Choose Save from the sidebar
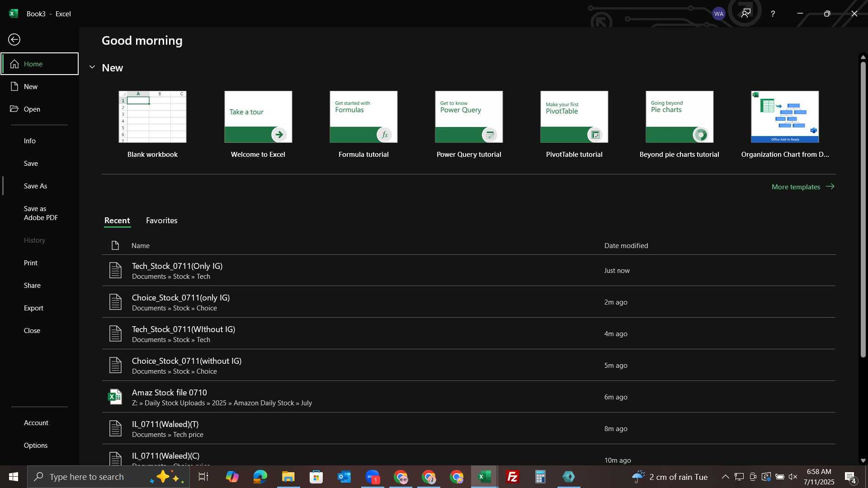This screenshot has height=488, width=868. pyautogui.click(x=39, y=163)
